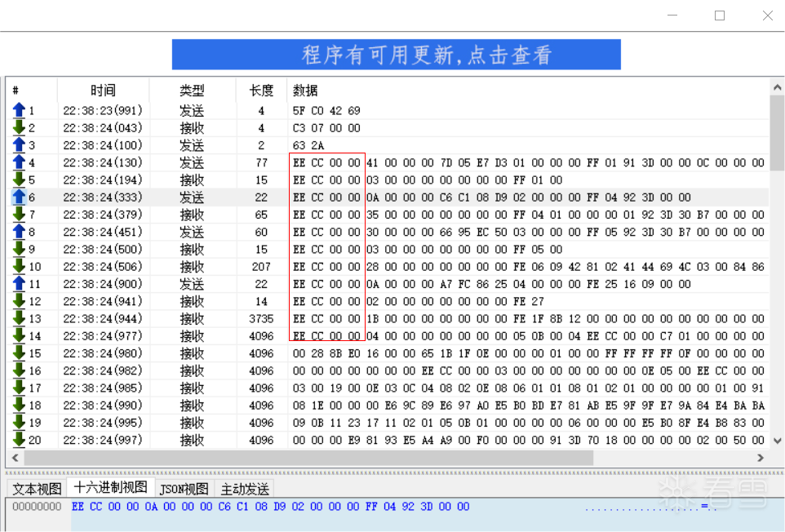The width and height of the screenshot is (785, 532).
Task: Click the horizontal scrollbar left arrow
Action: (x=15, y=458)
